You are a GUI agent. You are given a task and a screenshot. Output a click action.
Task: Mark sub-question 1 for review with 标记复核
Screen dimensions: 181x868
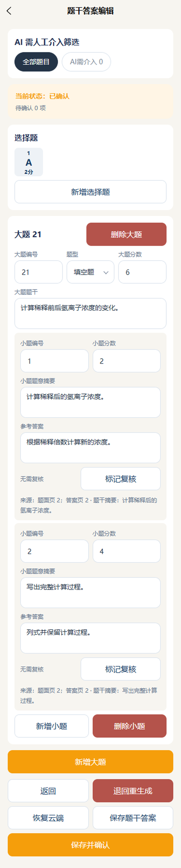click(x=121, y=479)
